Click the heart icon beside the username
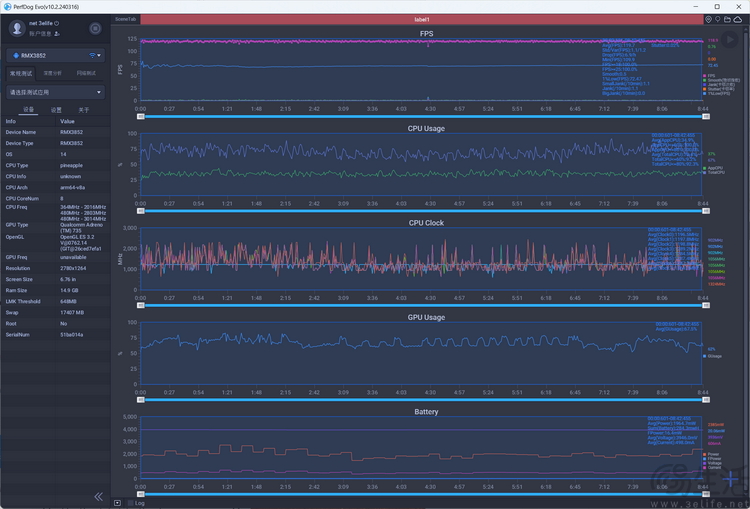 [x=56, y=23]
